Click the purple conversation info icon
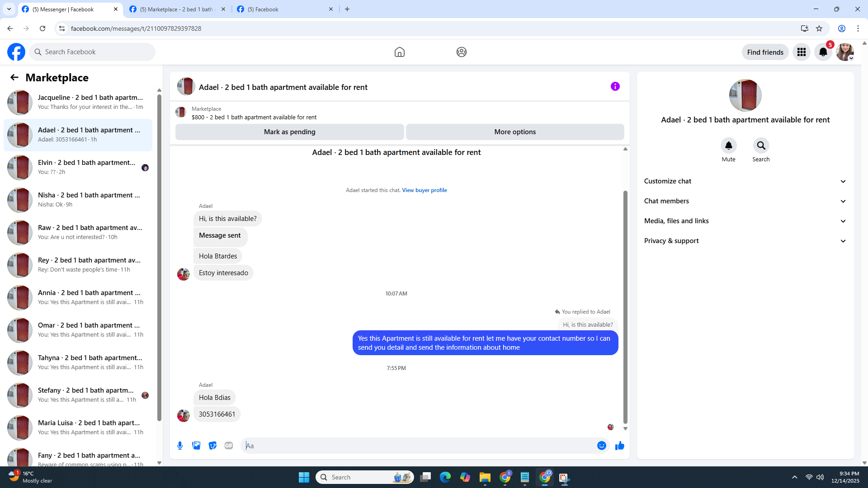Screen dimensions: 868x488 [x=615, y=86]
